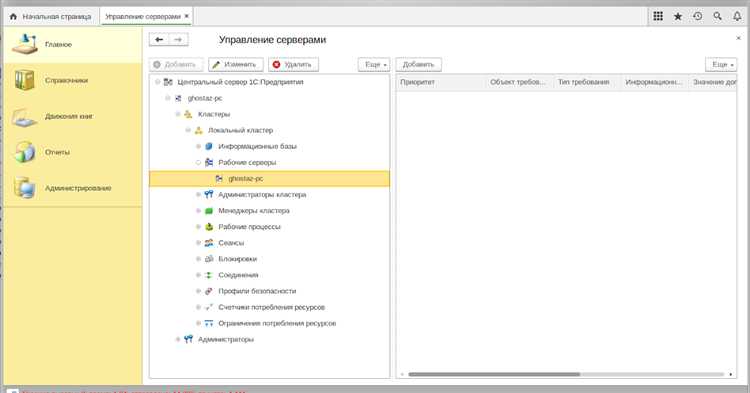Open the left Еще dropdown menu
The width and height of the screenshot is (750, 393).
pos(374,65)
